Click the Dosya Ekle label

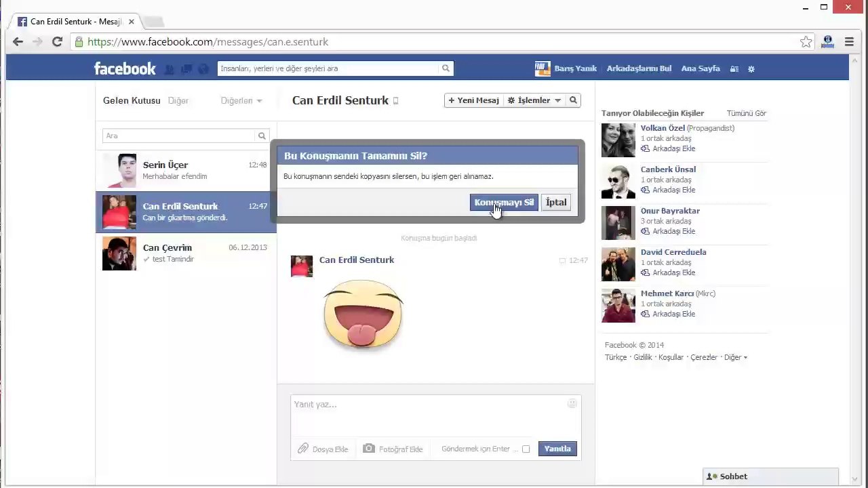(330, 449)
